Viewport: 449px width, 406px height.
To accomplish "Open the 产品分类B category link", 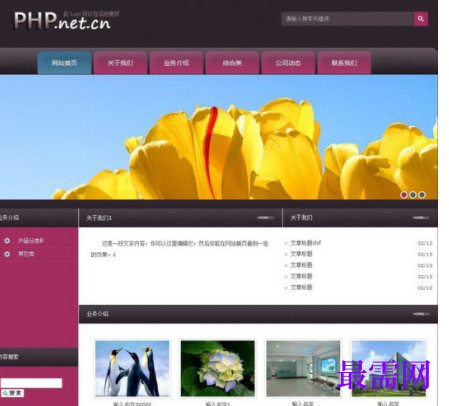I will coord(31,241).
